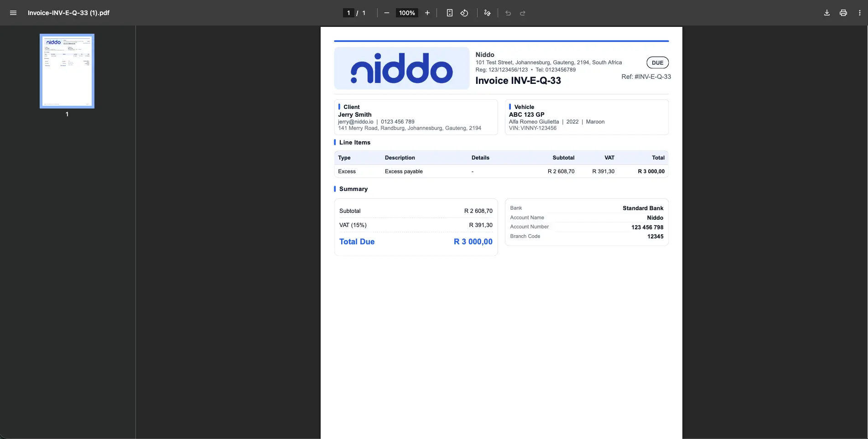Click the 0123 456 789 phone number

point(397,122)
